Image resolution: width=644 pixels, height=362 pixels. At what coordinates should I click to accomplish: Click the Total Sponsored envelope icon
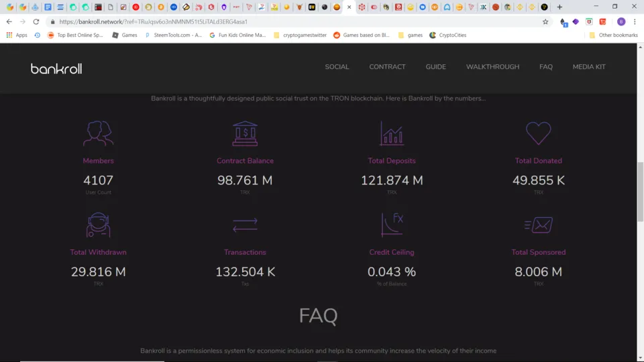(539, 225)
